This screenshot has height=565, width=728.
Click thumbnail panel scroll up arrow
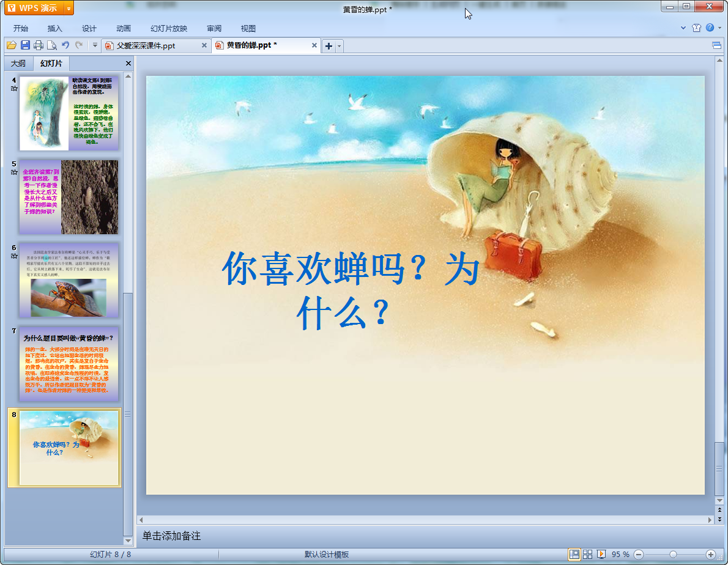[128, 76]
